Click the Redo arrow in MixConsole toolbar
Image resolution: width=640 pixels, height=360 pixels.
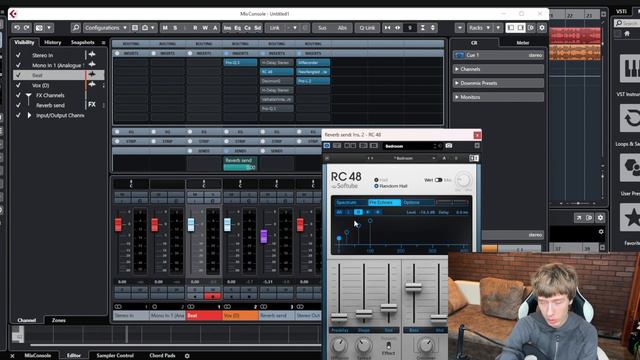pos(27,28)
